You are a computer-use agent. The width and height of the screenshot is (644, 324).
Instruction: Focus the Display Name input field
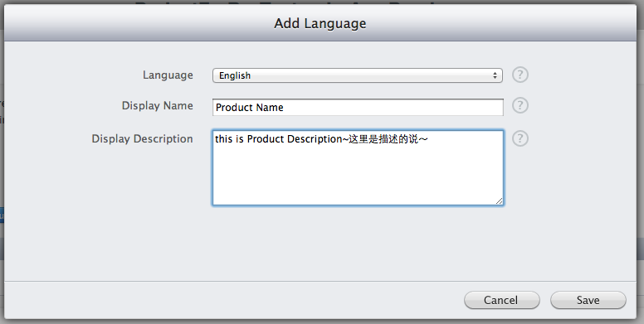(358, 107)
